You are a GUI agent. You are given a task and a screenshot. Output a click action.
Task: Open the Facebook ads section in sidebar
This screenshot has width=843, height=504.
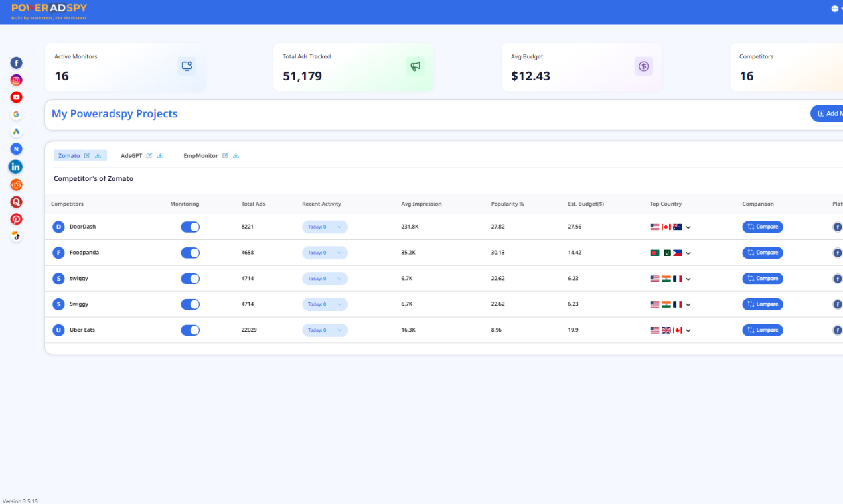[16, 62]
